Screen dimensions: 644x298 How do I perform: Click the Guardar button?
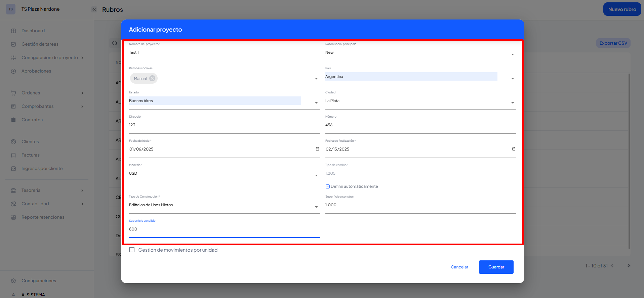(496, 267)
